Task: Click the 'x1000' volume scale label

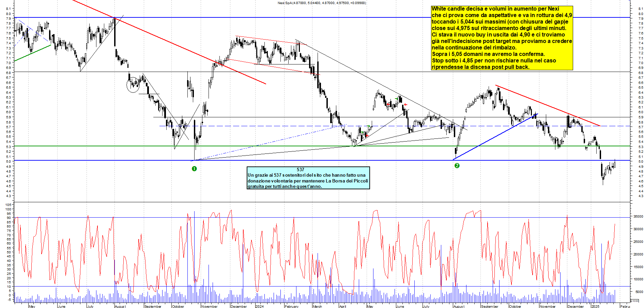Action: pyautogui.click(x=634, y=301)
